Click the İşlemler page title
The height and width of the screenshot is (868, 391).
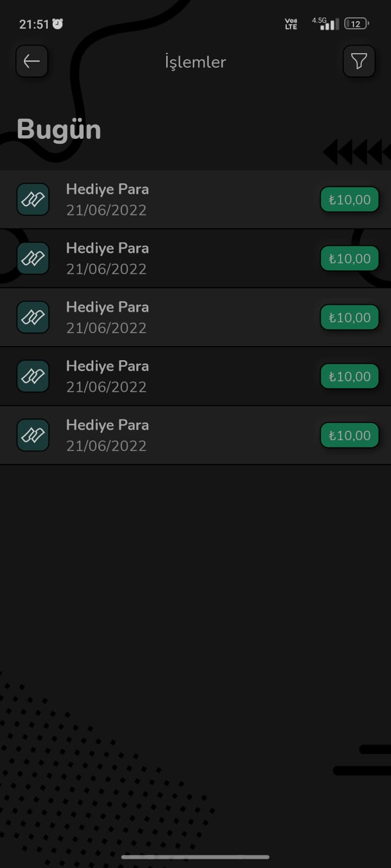[195, 62]
